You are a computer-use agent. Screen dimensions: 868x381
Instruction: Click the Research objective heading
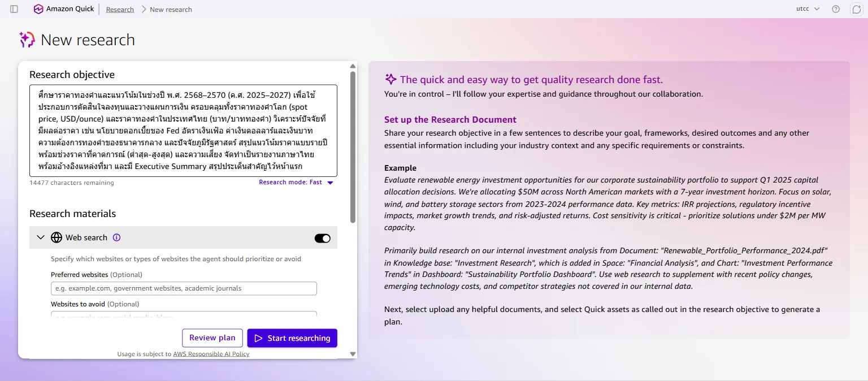72,75
